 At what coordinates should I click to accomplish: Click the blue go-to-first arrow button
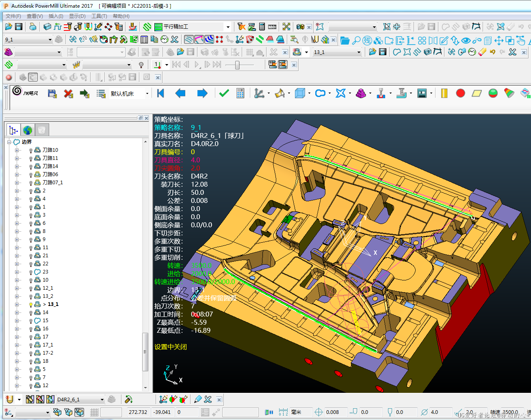[160, 93]
